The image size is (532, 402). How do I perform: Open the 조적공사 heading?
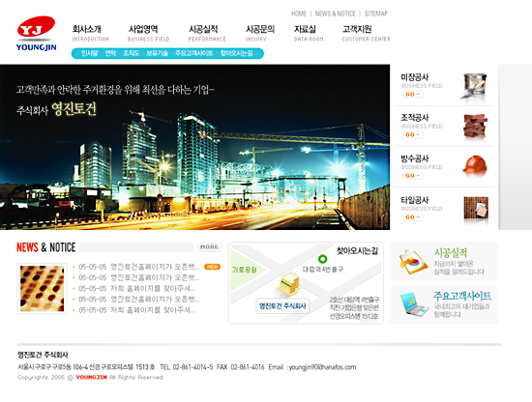point(415,118)
